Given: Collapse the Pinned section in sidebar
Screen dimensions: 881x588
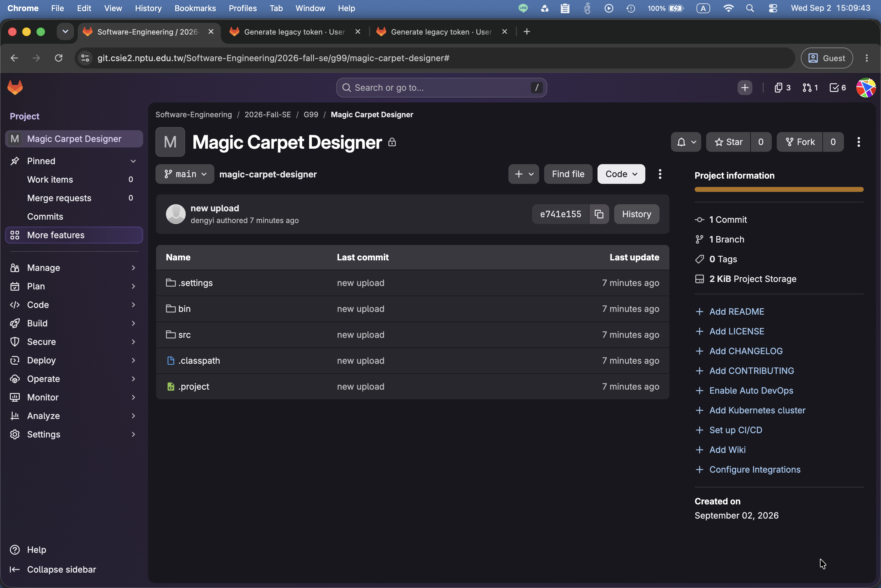Looking at the screenshot, I should [x=133, y=161].
